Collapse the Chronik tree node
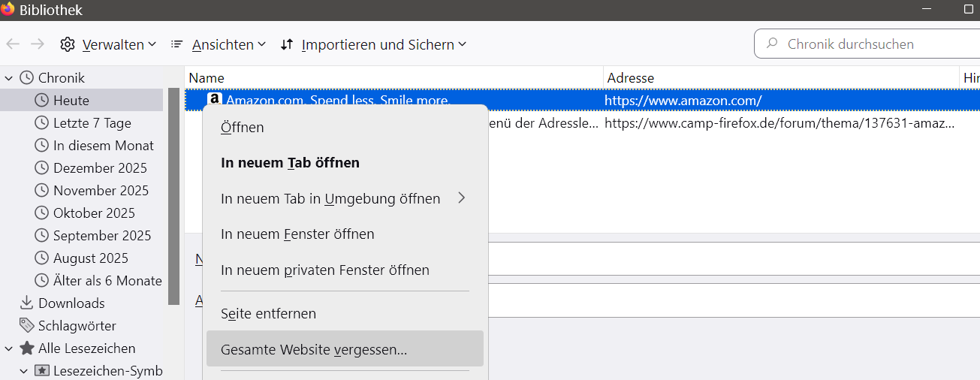This screenshot has width=980, height=380. [x=9, y=77]
